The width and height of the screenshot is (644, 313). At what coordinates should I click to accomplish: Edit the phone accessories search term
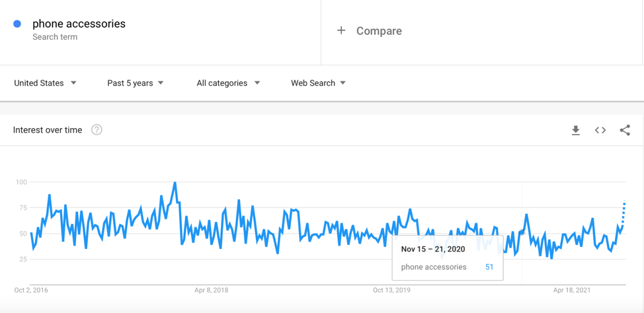point(79,24)
